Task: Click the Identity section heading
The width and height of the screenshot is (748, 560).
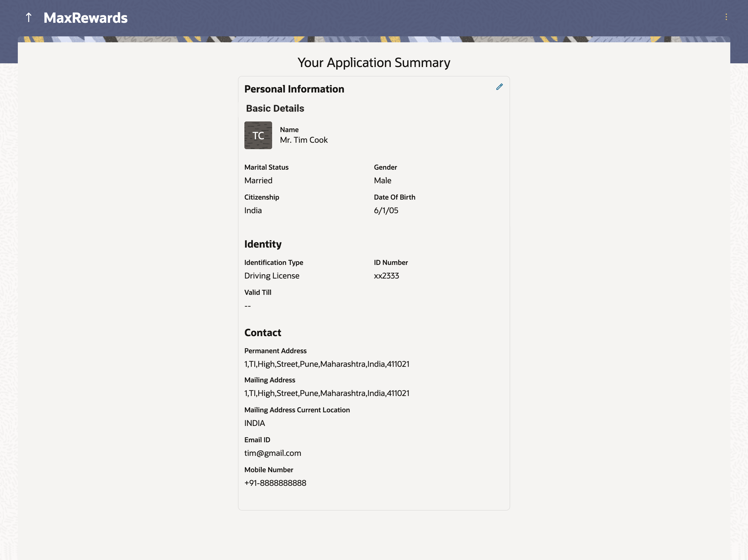Action: pyautogui.click(x=262, y=244)
